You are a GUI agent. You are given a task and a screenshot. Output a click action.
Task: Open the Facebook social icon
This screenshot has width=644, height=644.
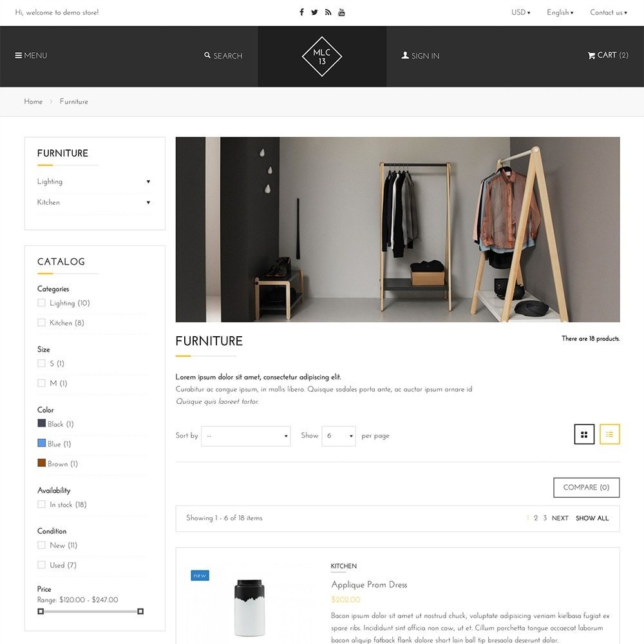[301, 12]
